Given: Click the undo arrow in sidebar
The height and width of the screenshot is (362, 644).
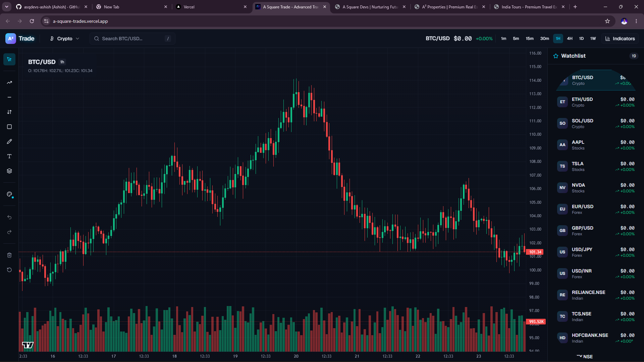Looking at the screenshot, I should click(x=9, y=217).
